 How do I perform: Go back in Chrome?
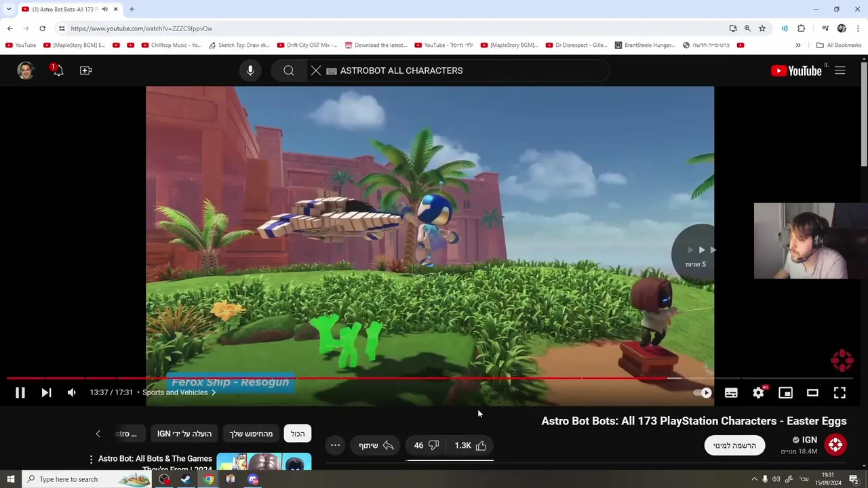click(x=9, y=28)
